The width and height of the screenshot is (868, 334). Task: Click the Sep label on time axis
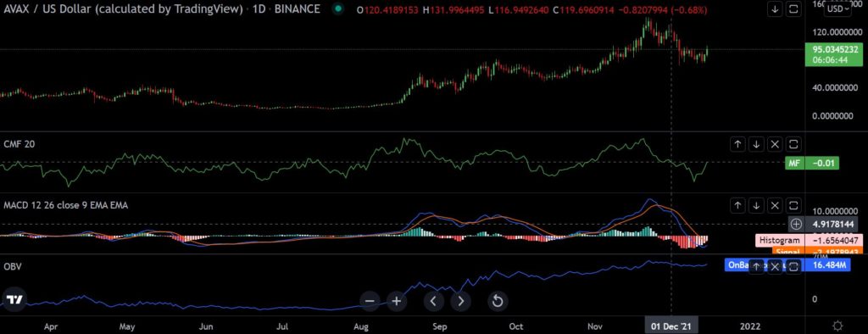click(439, 326)
